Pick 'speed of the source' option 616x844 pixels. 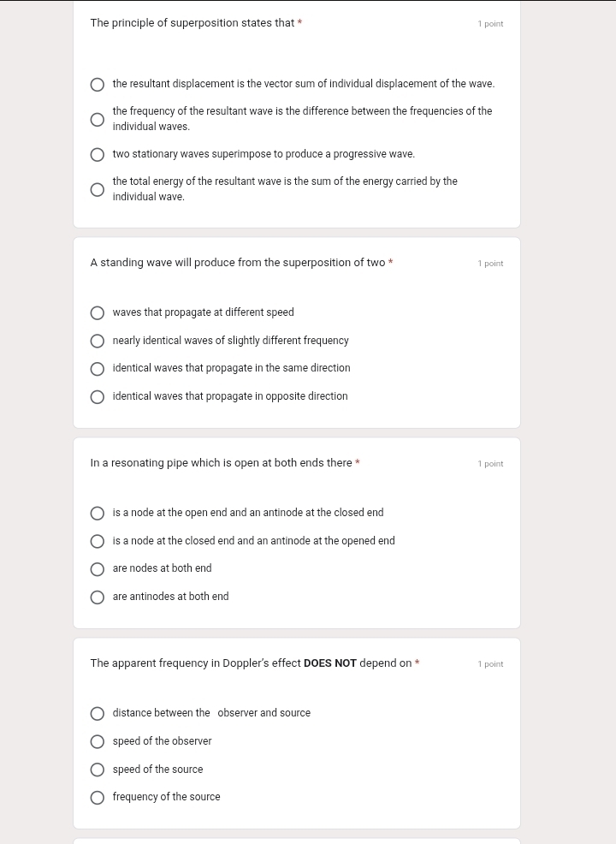tap(98, 770)
